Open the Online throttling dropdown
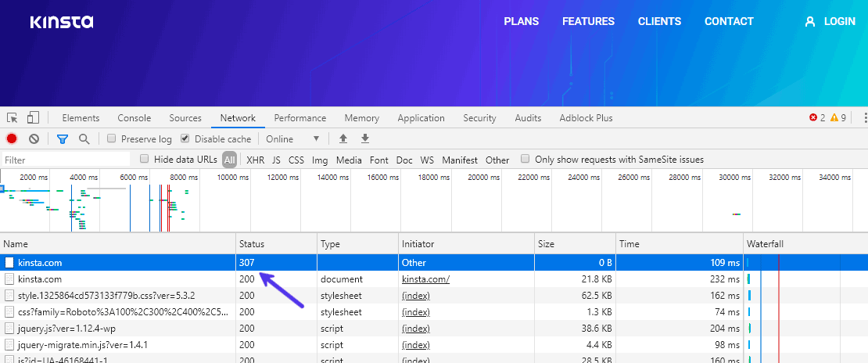This screenshot has width=868, height=363. (293, 139)
